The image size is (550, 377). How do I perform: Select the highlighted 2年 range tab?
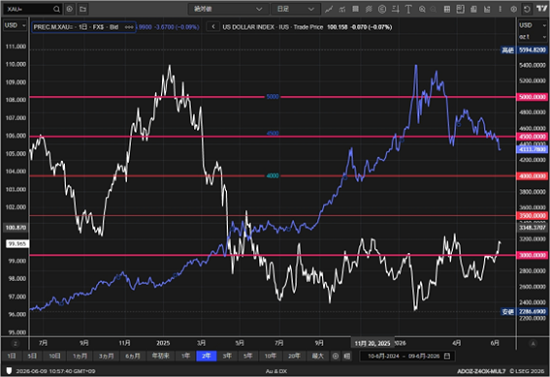point(206,356)
